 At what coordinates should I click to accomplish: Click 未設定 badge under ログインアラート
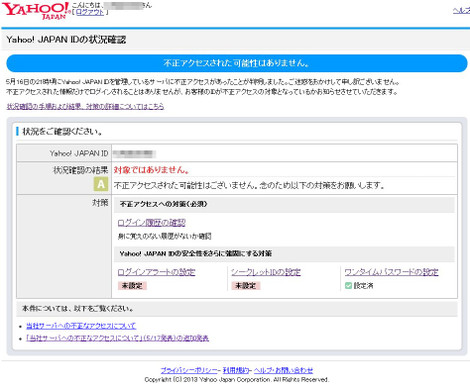(x=132, y=286)
